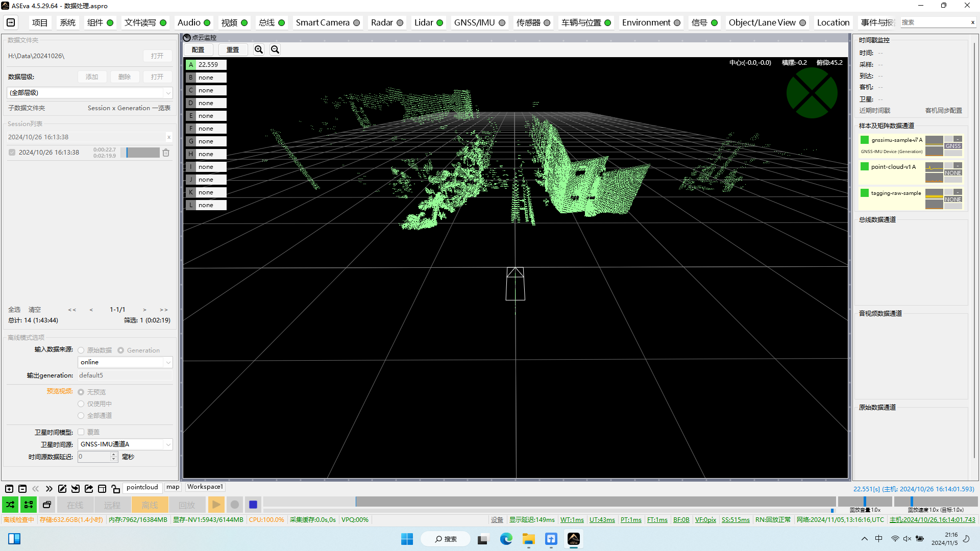Open File Explorer from the taskbar
The width and height of the screenshot is (980, 551).
tap(528, 539)
